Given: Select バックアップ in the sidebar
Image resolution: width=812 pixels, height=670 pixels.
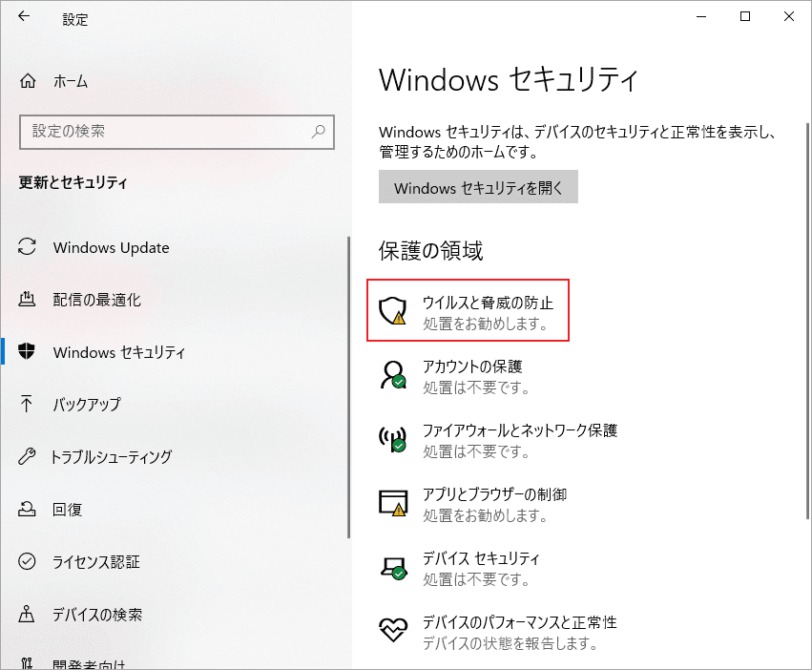Looking at the screenshot, I should point(87,404).
